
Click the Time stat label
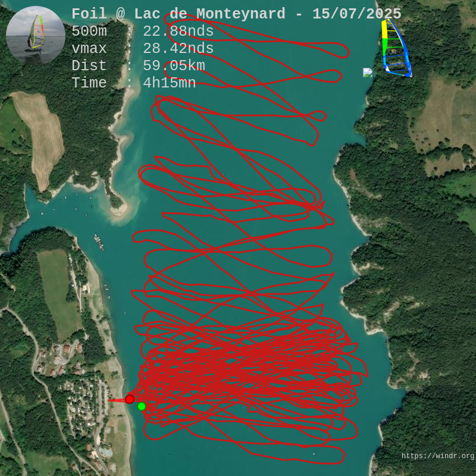(89, 83)
